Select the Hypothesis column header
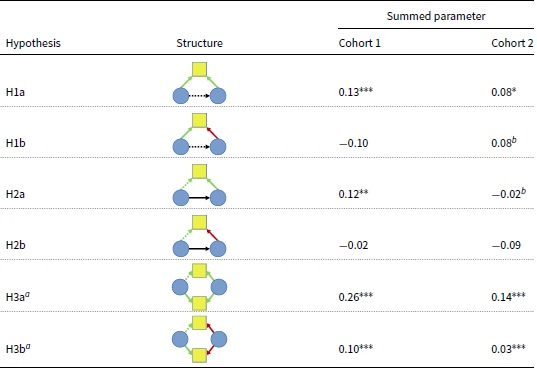 coord(33,43)
